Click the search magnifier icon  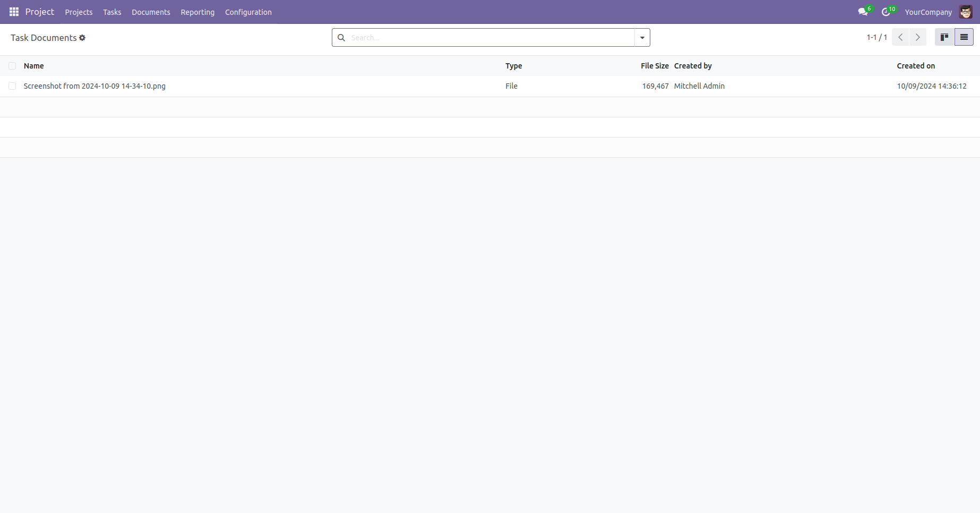341,38
